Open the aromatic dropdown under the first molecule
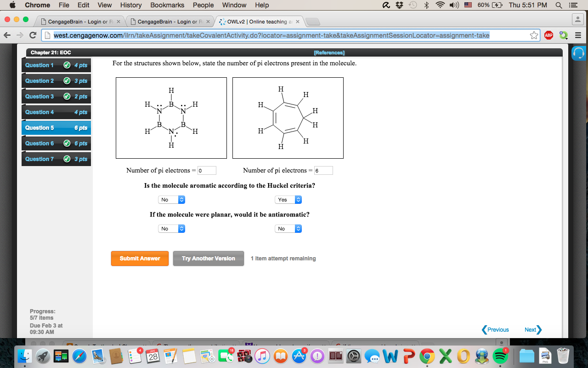 (171, 199)
